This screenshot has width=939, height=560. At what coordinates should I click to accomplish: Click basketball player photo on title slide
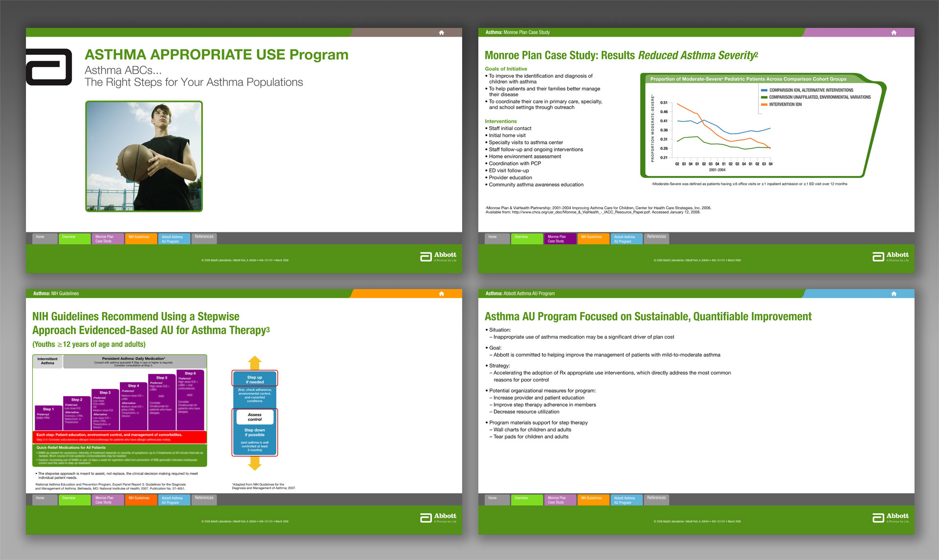click(x=144, y=157)
